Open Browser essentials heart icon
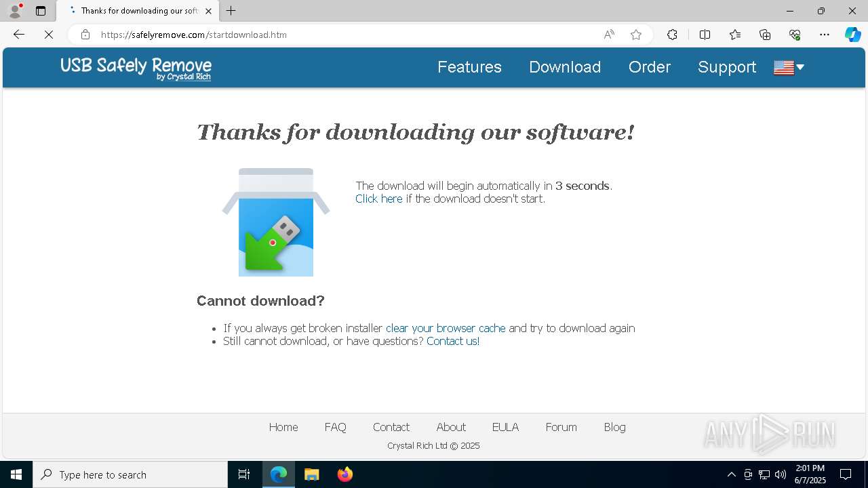Image resolution: width=868 pixels, height=488 pixels. pyautogui.click(x=795, y=35)
